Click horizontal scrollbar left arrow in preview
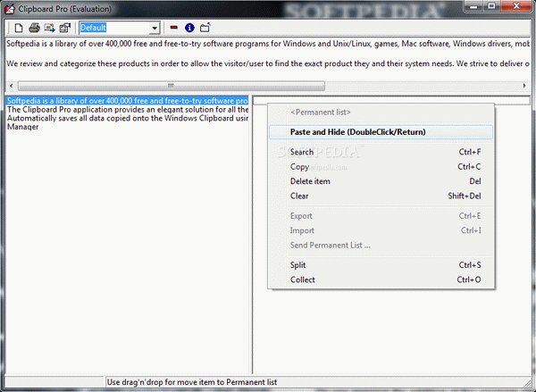The width and height of the screenshot is (536, 392). 11,86
